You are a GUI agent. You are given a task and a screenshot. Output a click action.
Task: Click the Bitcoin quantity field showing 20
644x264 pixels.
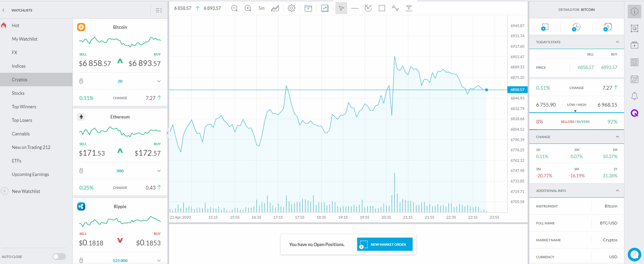pyautogui.click(x=120, y=81)
